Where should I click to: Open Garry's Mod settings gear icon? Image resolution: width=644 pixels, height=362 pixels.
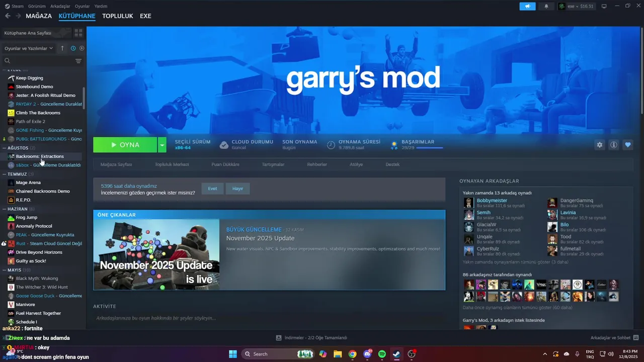click(x=599, y=145)
